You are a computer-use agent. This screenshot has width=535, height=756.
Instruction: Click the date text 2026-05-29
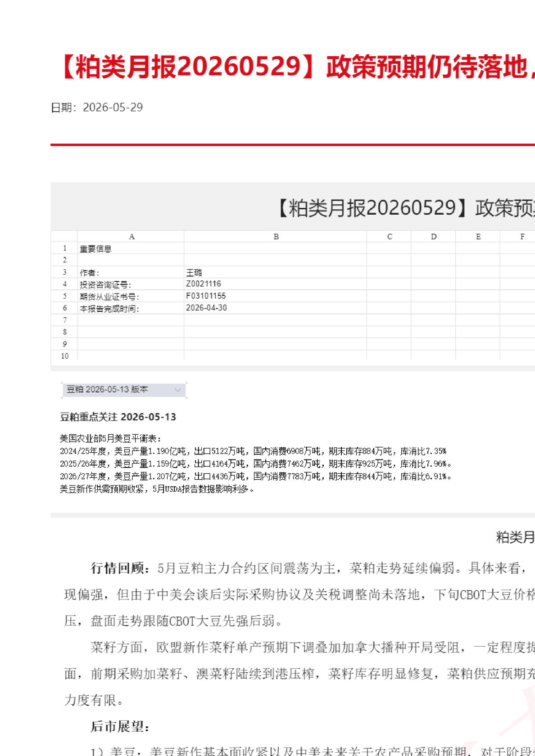[x=113, y=108]
